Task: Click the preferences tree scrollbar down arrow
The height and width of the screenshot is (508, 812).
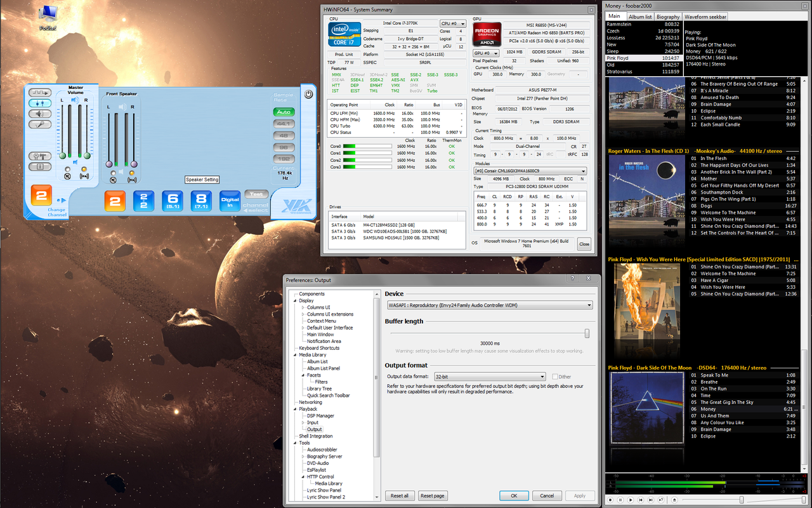Action: click(377, 497)
